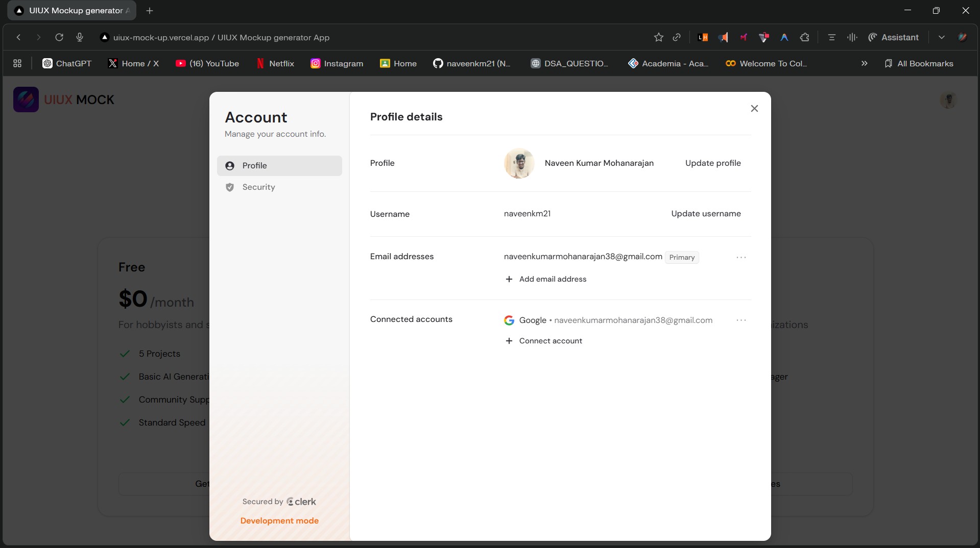
Task: Open the browser profile icon at toolbar end
Action: (x=962, y=37)
